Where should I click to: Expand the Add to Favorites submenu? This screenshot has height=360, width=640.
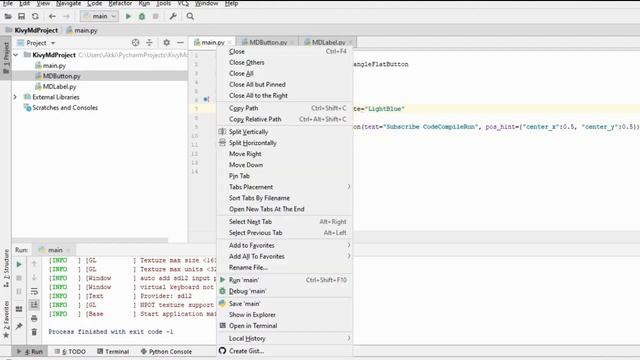[349, 245]
